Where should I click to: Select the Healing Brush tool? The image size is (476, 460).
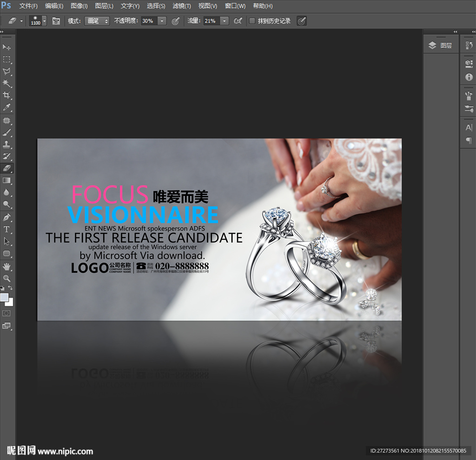coord(7,120)
